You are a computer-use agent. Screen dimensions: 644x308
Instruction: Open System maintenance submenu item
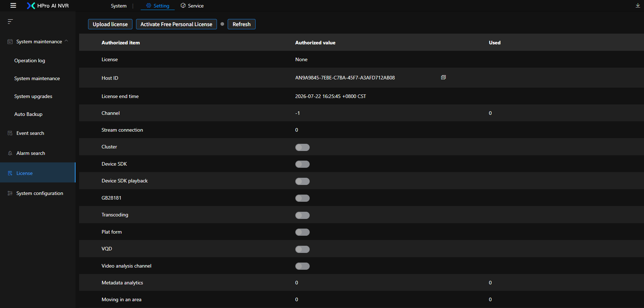37,78
